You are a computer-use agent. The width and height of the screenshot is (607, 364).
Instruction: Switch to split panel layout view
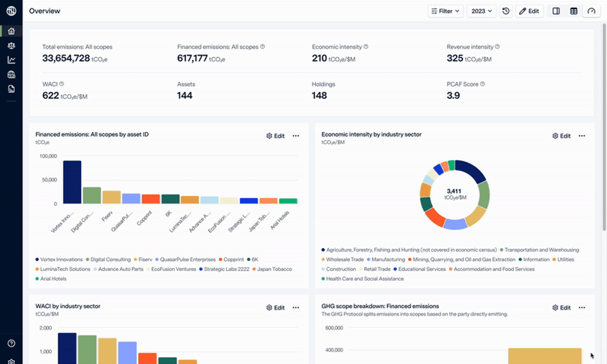[556, 11]
